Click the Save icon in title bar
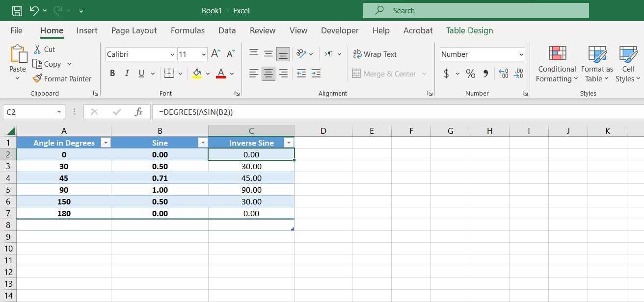The width and height of the screenshot is (644, 302). pos(17,10)
